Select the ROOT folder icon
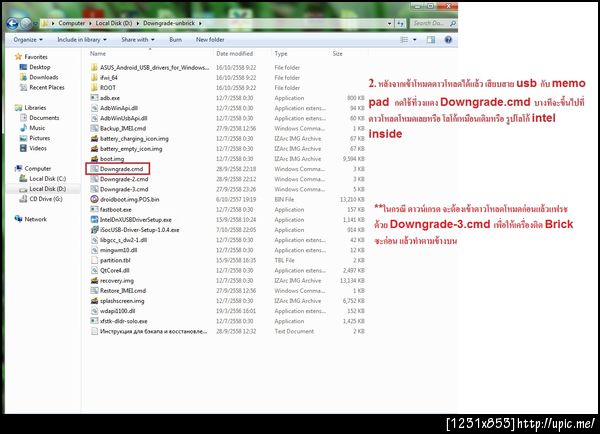The image size is (600, 434). [x=94, y=88]
